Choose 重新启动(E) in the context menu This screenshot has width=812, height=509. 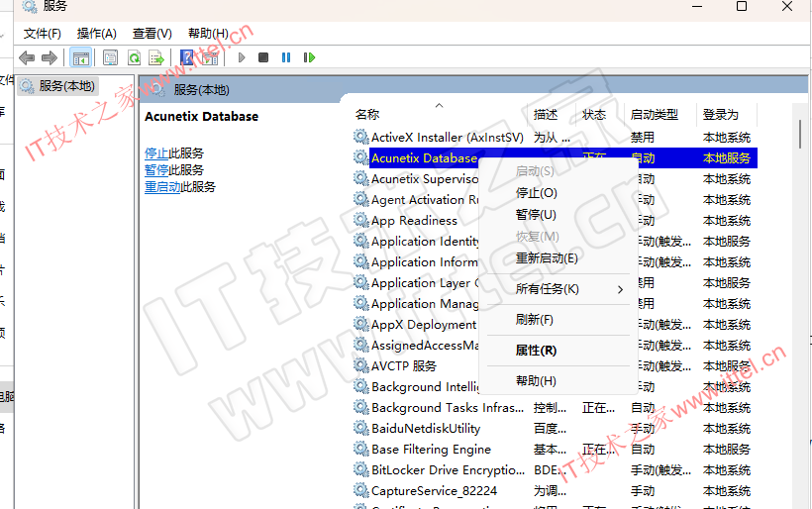click(558, 258)
